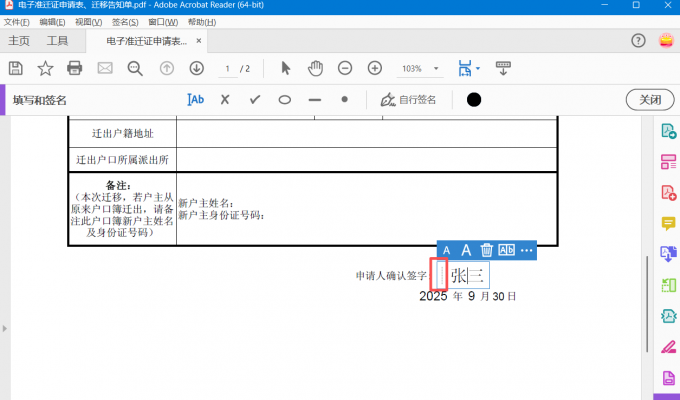Select the Add text 'Ab' tool
This screenshot has width=680, height=400.
click(x=195, y=100)
